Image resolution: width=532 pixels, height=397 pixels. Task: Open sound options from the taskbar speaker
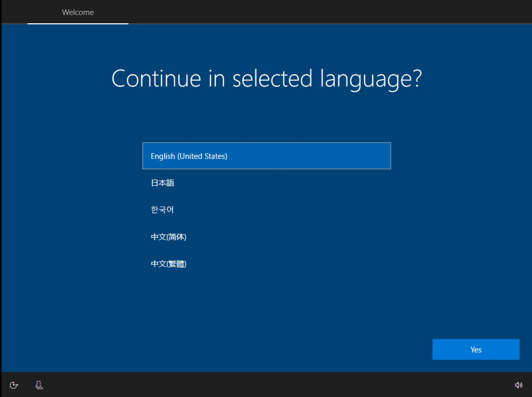tap(519, 385)
